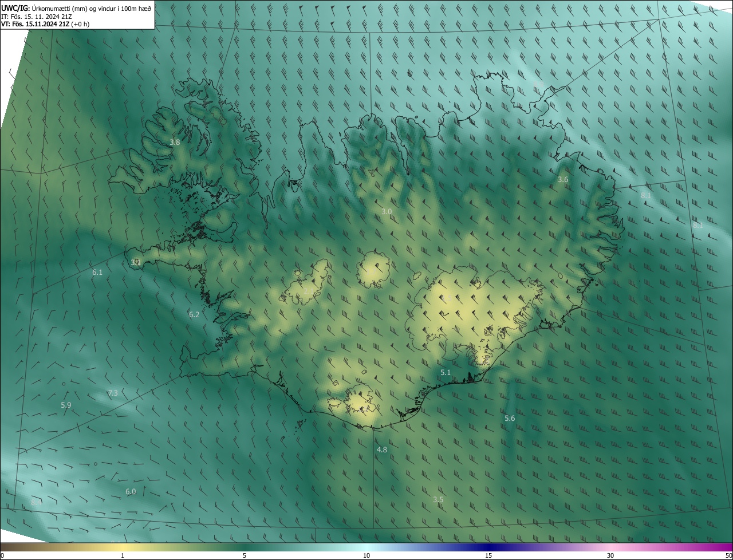Click the 4.8 value south of Iceland
Image resolution: width=733 pixels, height=560 pixels.
tap(382, 450)
